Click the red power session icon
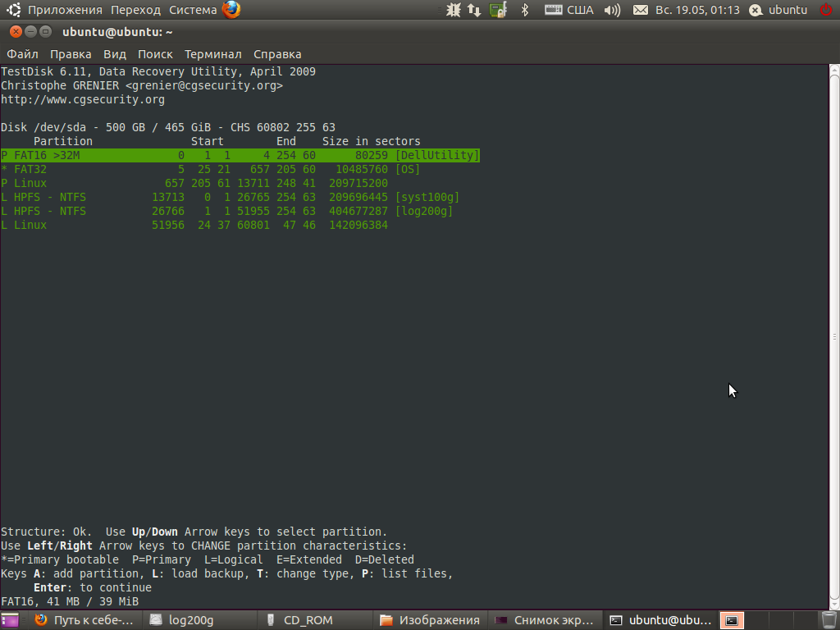 [826, 10]
